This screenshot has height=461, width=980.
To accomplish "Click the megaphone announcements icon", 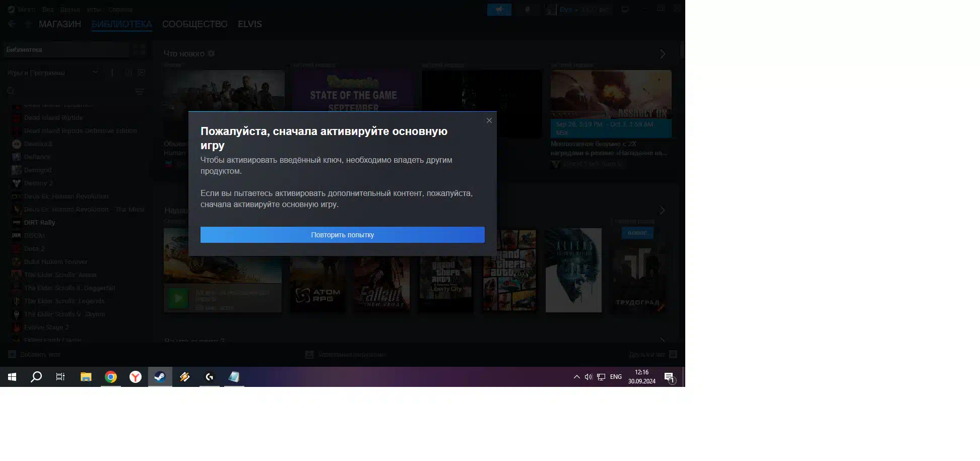I will click(499, 10).
